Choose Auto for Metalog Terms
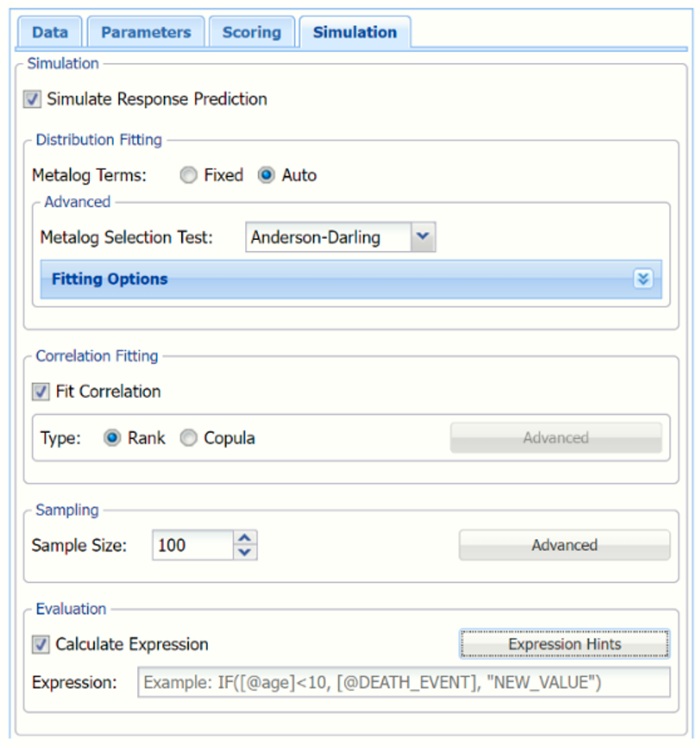The width and height of the screenshot is (700, 748). pyautogui.click(x=267, y=175)
